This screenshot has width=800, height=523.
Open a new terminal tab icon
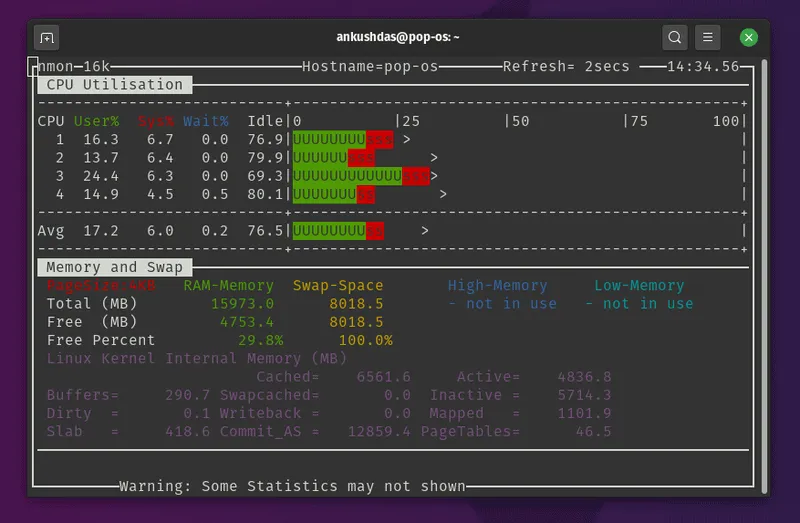coord(46,38)
